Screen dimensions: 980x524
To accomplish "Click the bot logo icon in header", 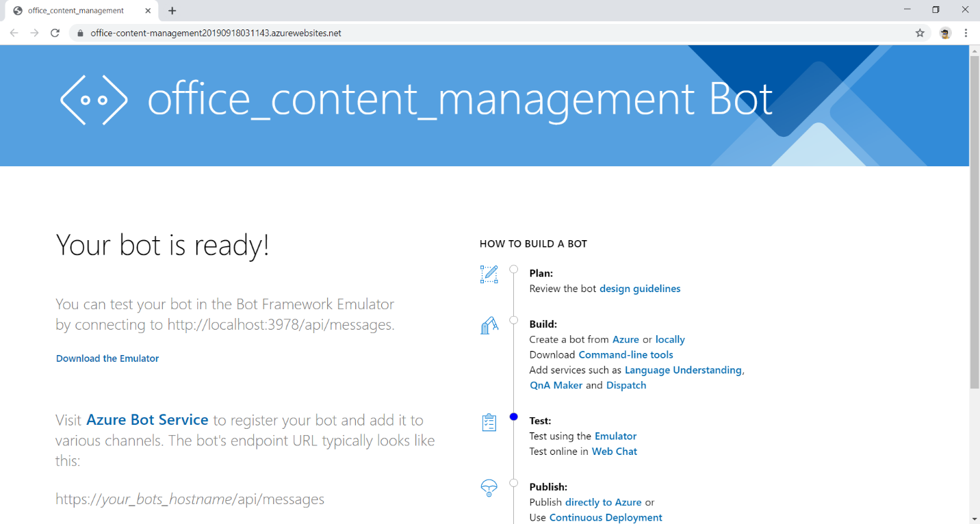I will [94, 100].
